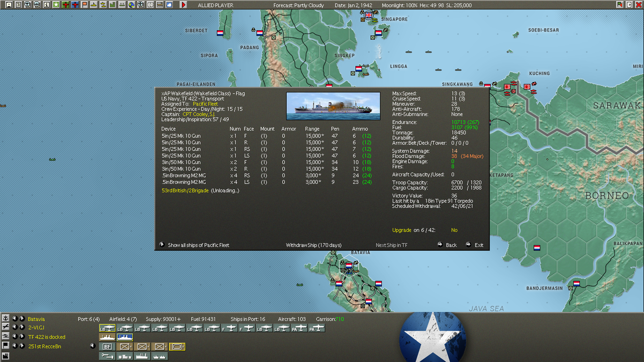Click the orange flag toolbar icon
The image size is (644, 362).
point(85,5)
